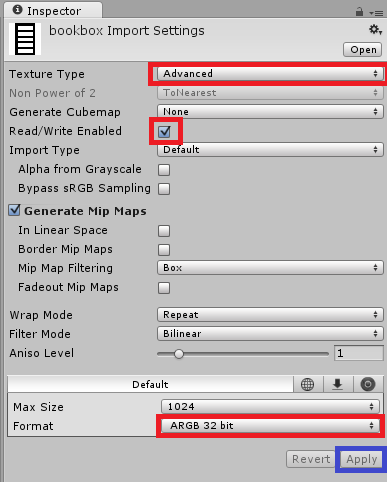Switch to the Default platform tab
The image size is (387, 482).
(150, 384)
